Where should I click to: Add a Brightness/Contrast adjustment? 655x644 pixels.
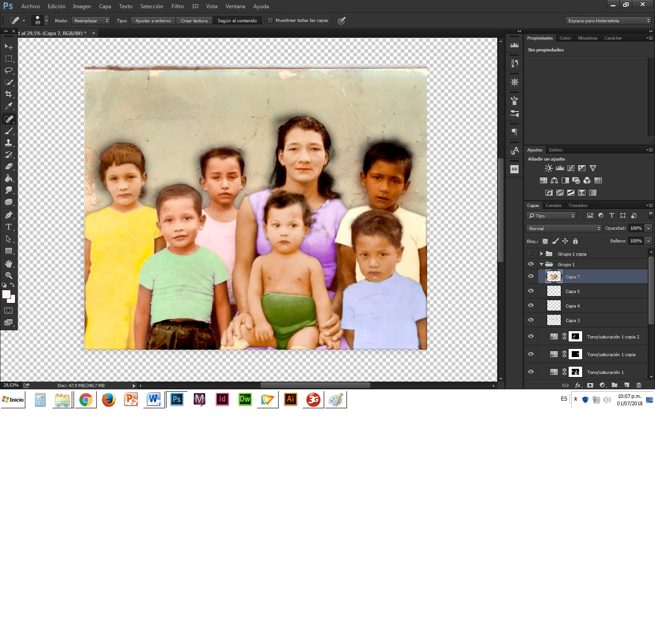549,168
